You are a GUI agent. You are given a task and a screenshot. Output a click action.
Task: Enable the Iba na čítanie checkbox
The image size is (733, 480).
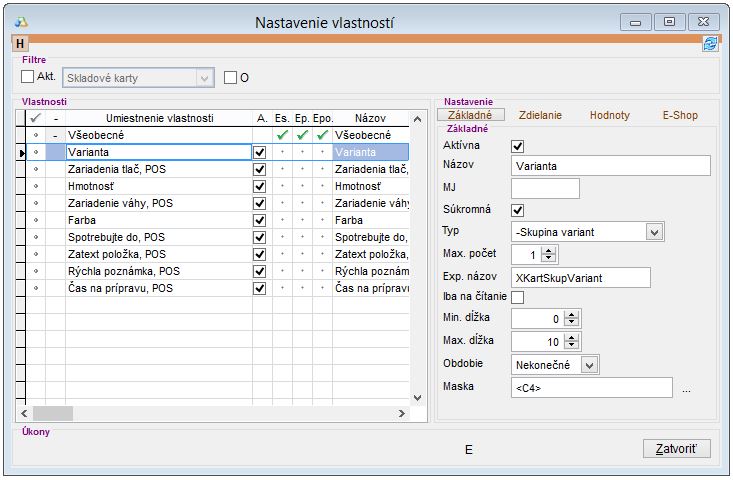tap(518, 297)
